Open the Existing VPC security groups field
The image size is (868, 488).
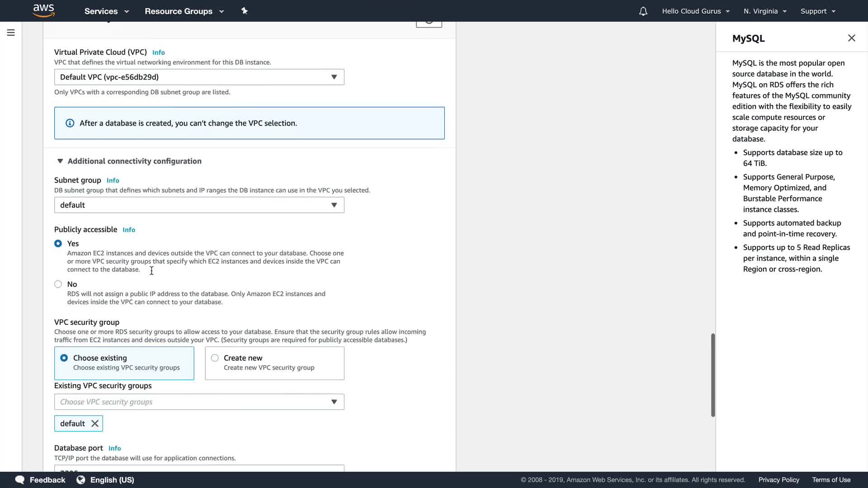pos(199,402)
